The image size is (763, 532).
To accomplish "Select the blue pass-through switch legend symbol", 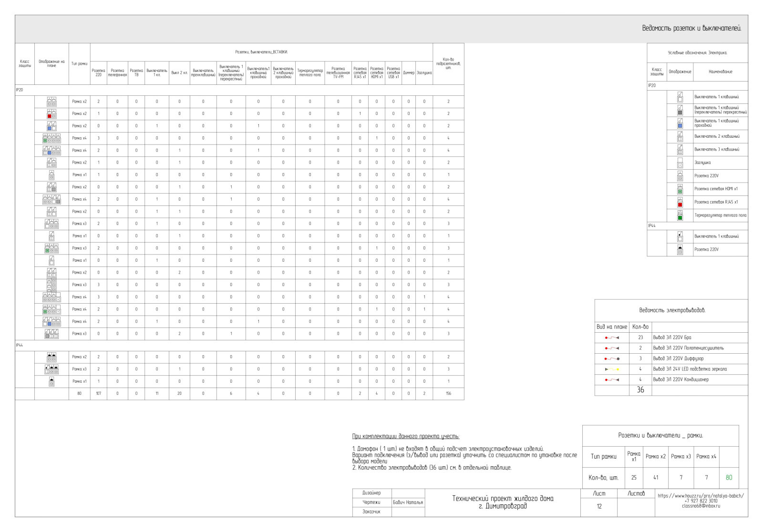I will click(x=680, y=123).
